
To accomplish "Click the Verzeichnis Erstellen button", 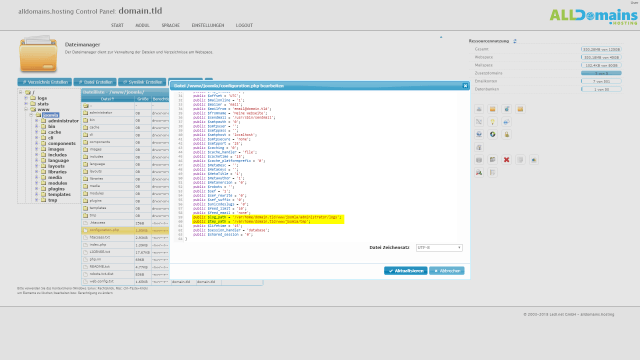I will 44,82.
